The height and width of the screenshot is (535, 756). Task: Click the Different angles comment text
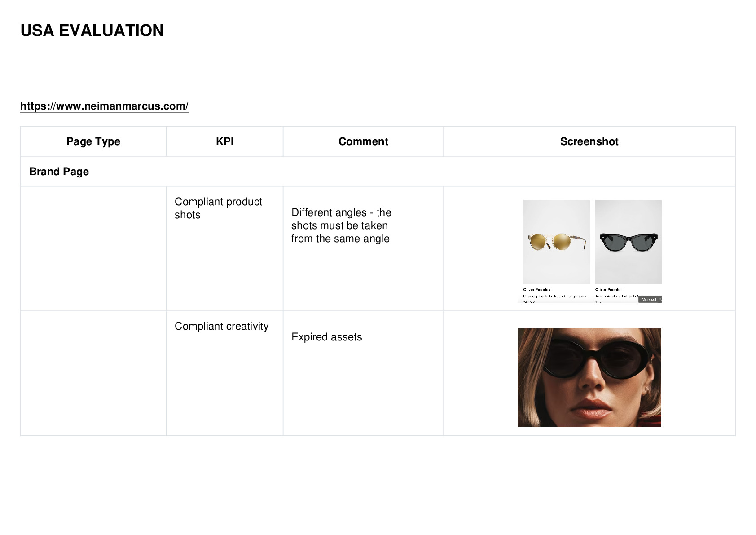(341, 225)
